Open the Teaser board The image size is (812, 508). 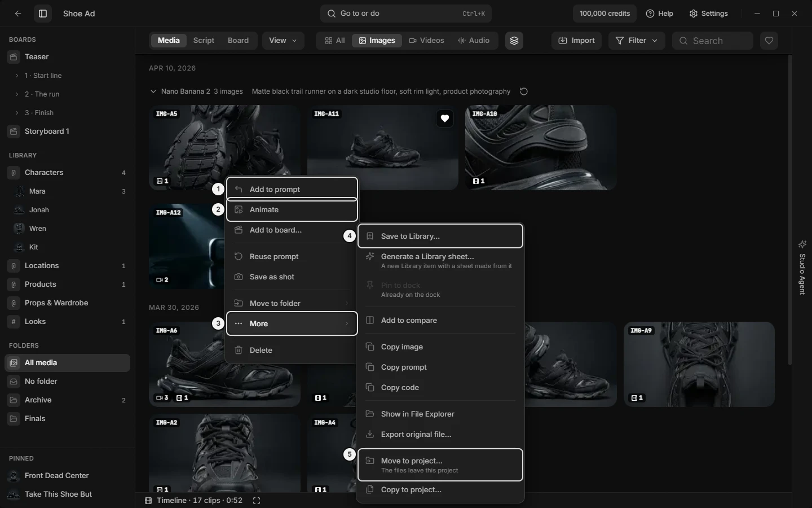tap(68, 57)
